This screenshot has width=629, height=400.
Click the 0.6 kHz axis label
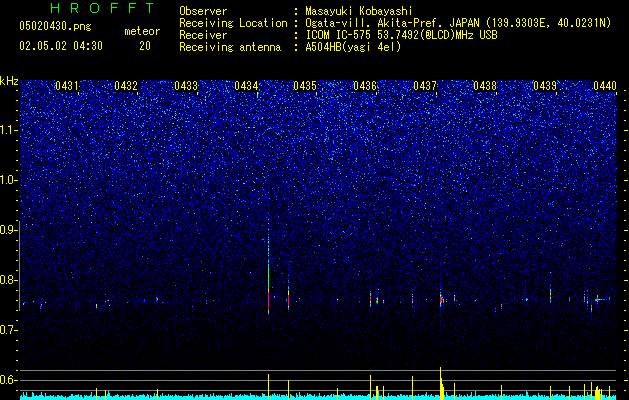pyautogui.click(x=8, y=380)
